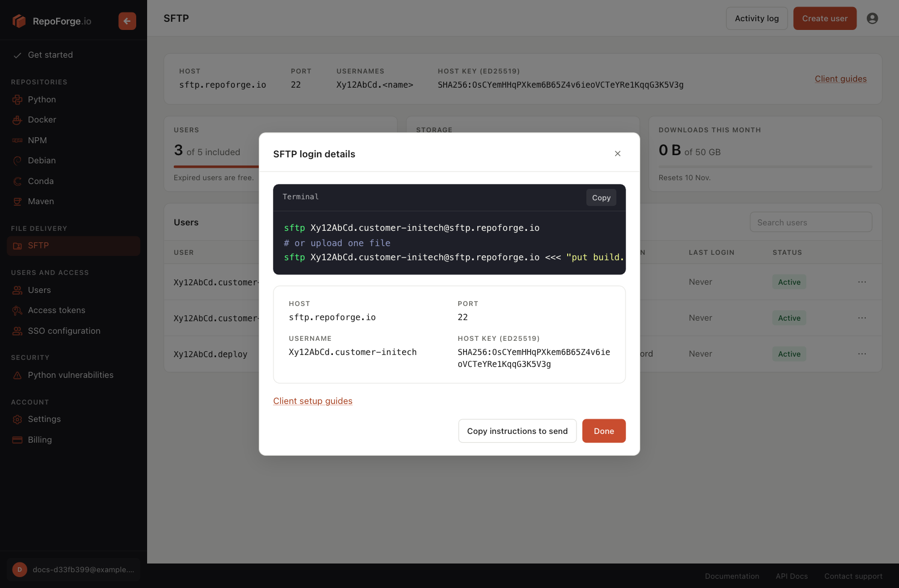
Task: Click the Get started checkmark icon
Action: click(x=17, y=55)
